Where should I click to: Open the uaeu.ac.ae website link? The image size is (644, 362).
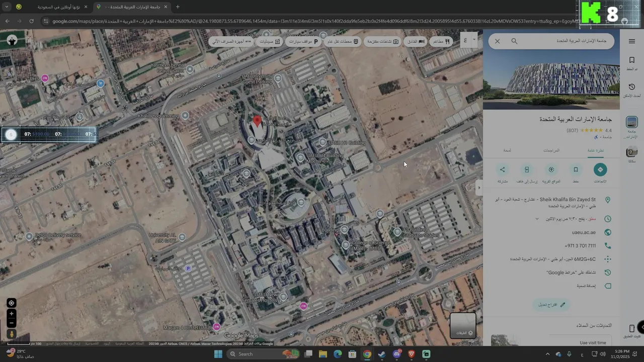584,232
